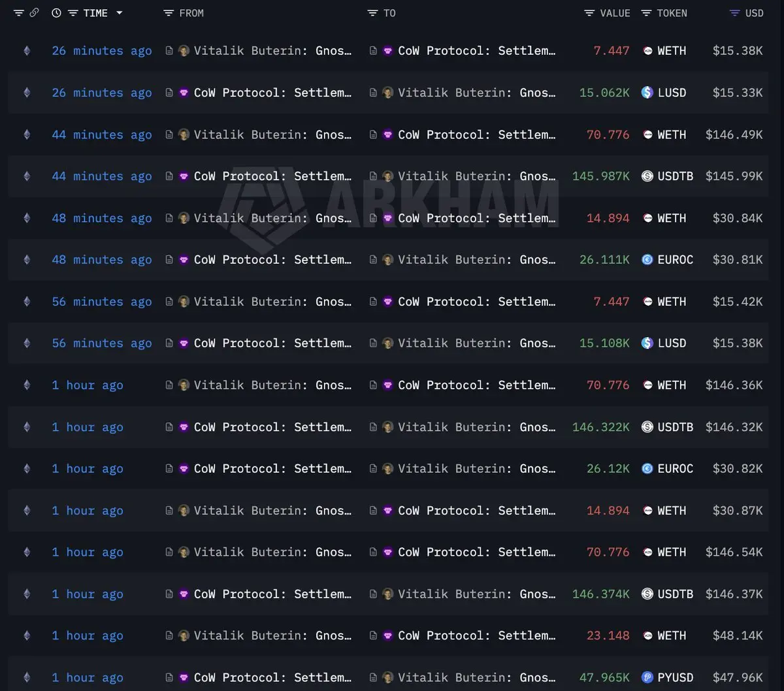Viewport: 784px width, 691px height.
Task: Click the LUSD token icon in the $15.33K row
Action: click(647, 93)
